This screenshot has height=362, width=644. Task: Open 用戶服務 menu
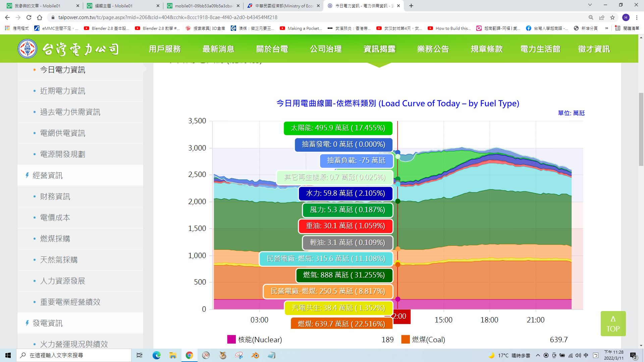pos(165,49)
